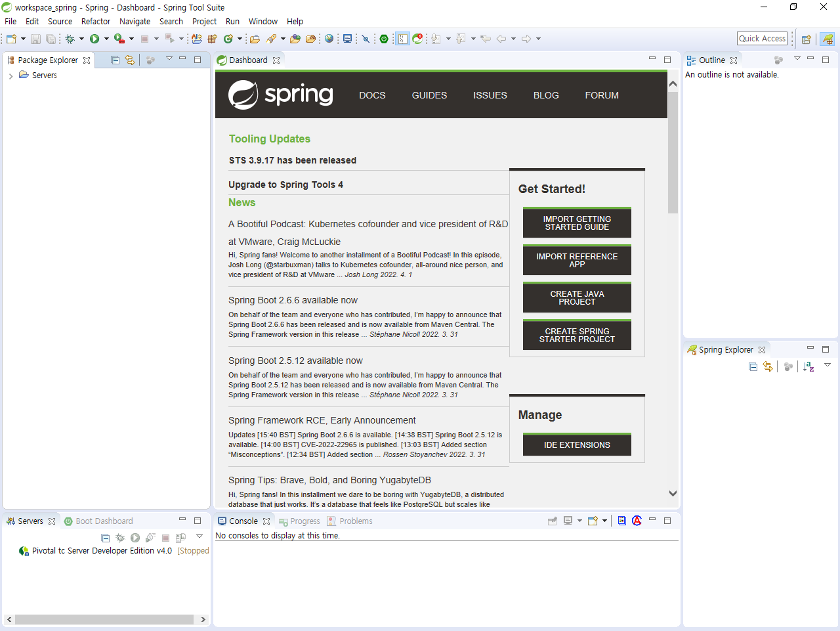Open the New wizard dropdown arrow
The height and width of the screenshot is (631, 840).
23,39
